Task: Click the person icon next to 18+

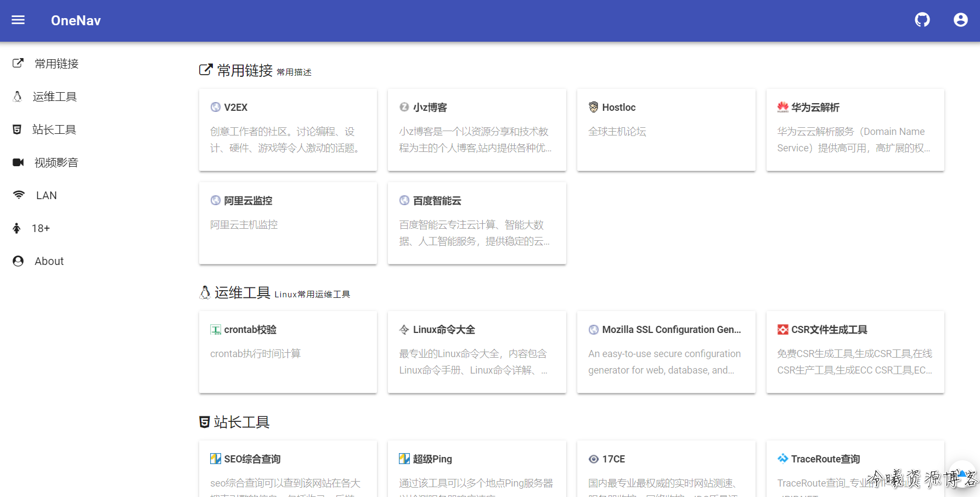Action: point(16,228)
